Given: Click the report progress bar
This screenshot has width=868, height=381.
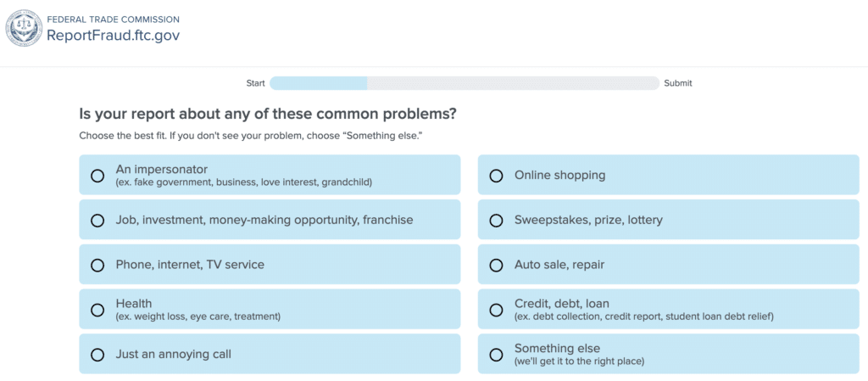Looking at the screenshot, I should click(464, 83).
